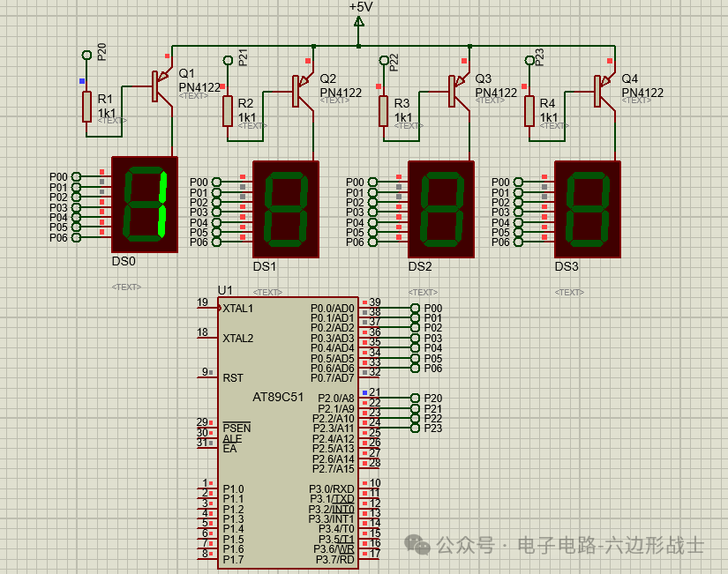This screenshot has width=728, height=574.
Task: Click P23 terminal at U1 pin 24
Action: point(415,428)
